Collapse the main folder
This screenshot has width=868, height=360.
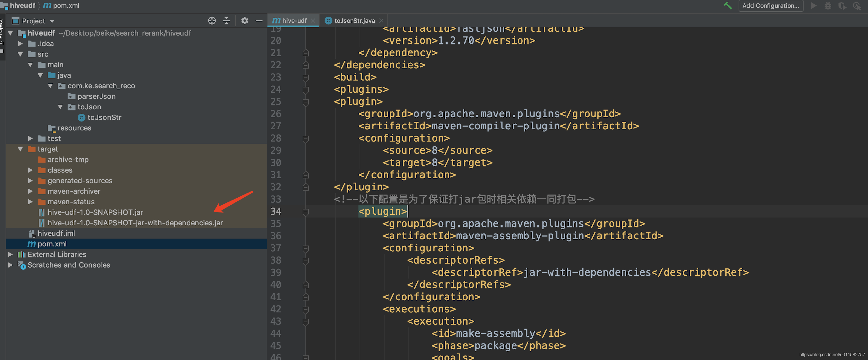pos(31,65)
